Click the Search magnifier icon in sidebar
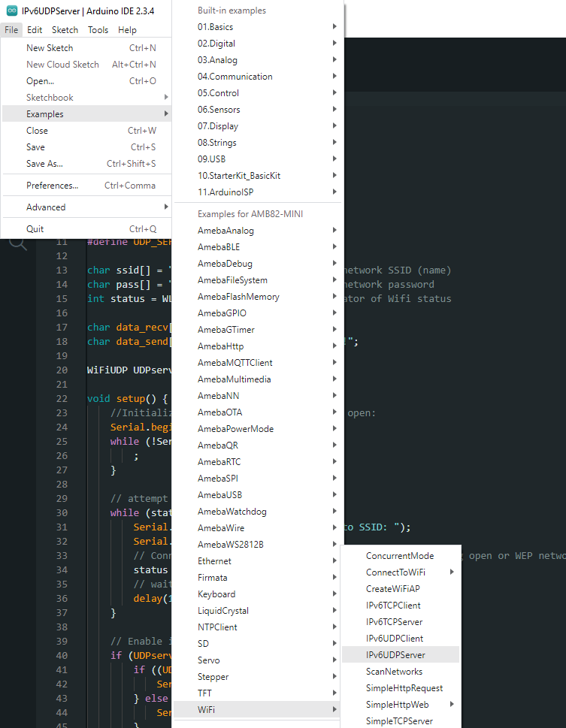 pyautogui.click(x=17, y=243)
